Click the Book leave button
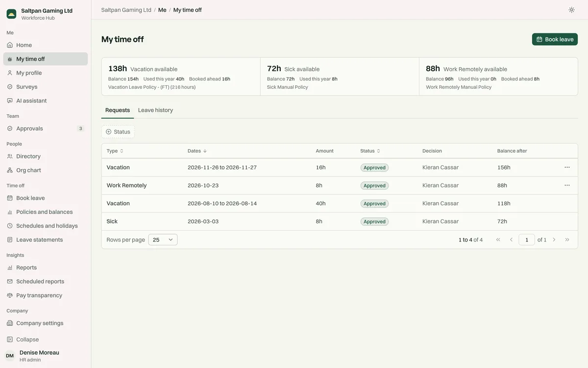Image resolution: width=588 pixels, height=368 pixels. click(555, 39)
